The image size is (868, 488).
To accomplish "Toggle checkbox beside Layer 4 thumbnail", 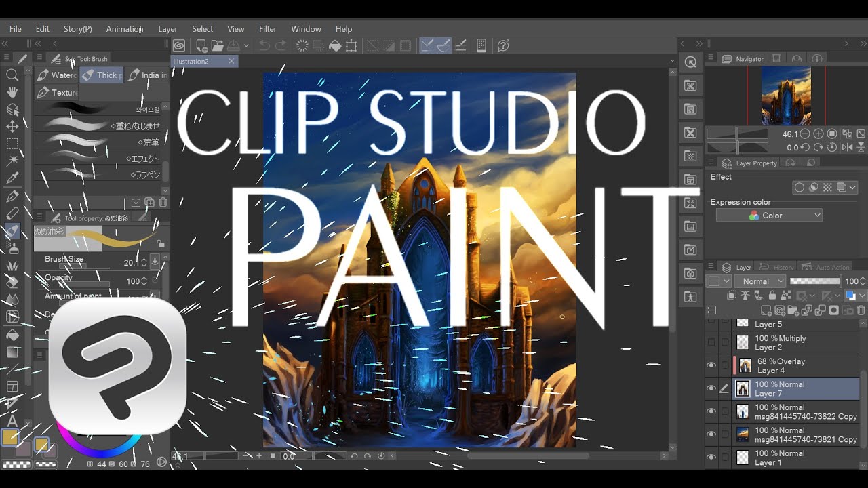I will (725, 365).
